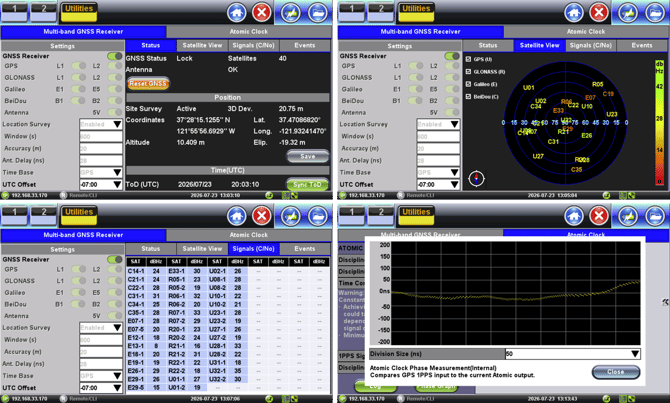The image size is (670, 403).
Task: Click the Reset GNSS button
Action: 148,83
